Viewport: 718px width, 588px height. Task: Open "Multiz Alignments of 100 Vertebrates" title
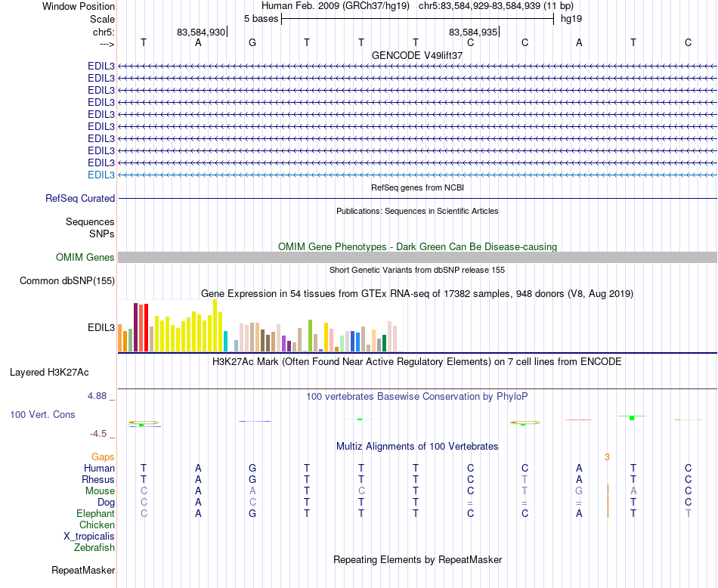coord(417,447)
